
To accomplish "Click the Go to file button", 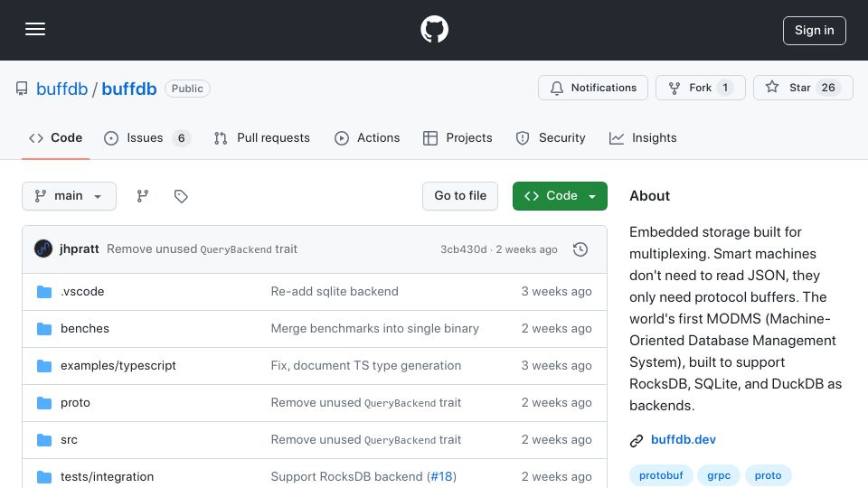I will [460, 196].
